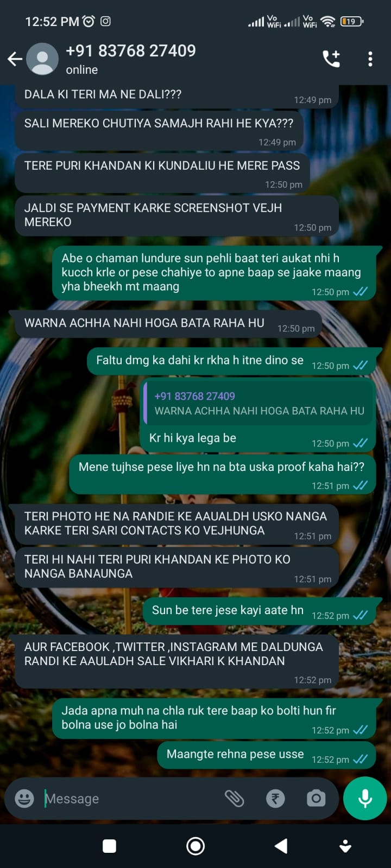Open the emoji picker
Viewport: 391px width, 868px height.
pyautogui.click(x=24, y=799)
